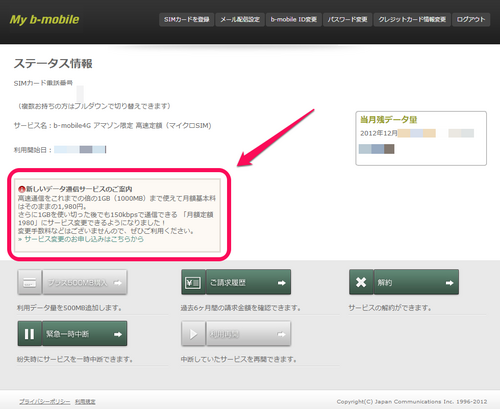Click the 新しいデータ通信サービスのご案内 title

click(x=79, y=189)
